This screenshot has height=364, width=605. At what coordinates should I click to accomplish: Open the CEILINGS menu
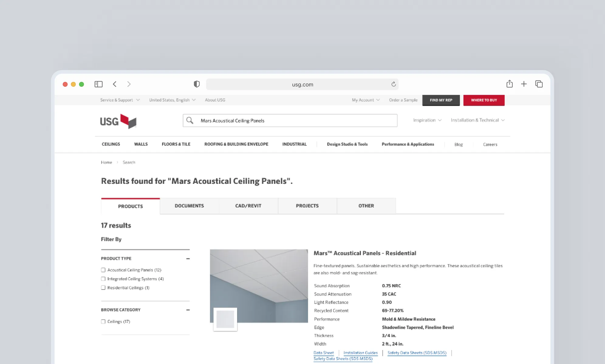click(111, 144)
